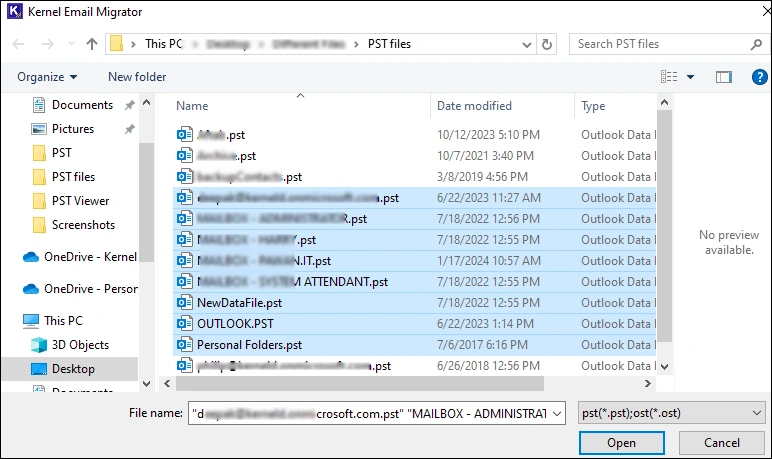Open recent locations dropdown arrow
This screenshot has width=772, height=459.
click(71, 44)
